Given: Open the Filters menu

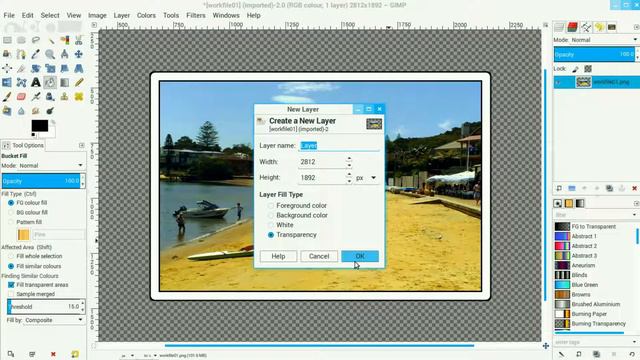Looking at the screenshot, I should (196, 15).
